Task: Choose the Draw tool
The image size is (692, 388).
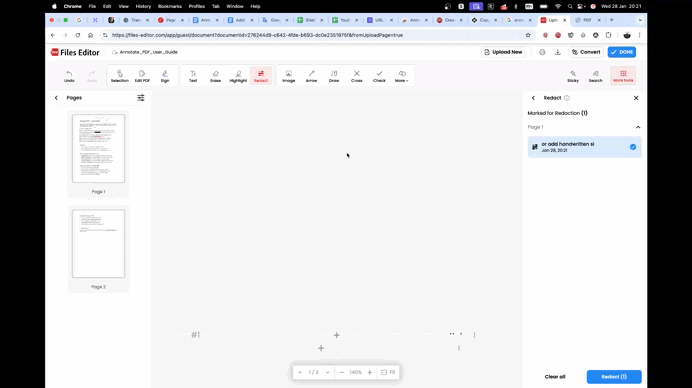Action: (x=334, y=76)
